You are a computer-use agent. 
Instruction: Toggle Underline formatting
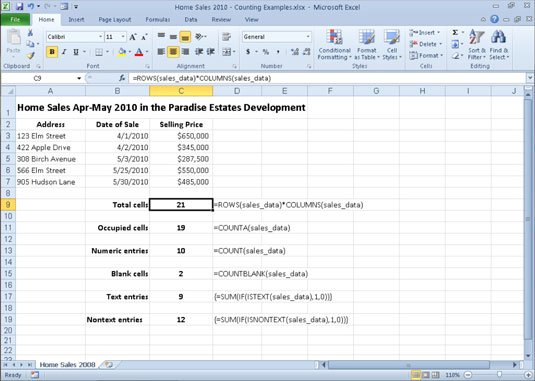coord(76,52)
